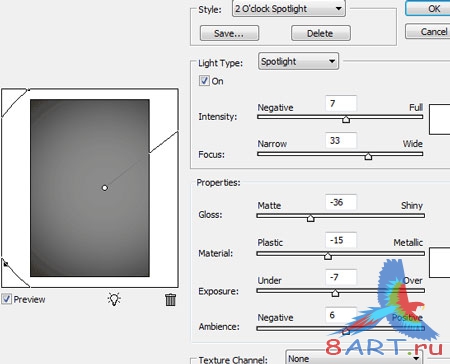Toggle the Texture Channel checkbox

tap(193, 360)
